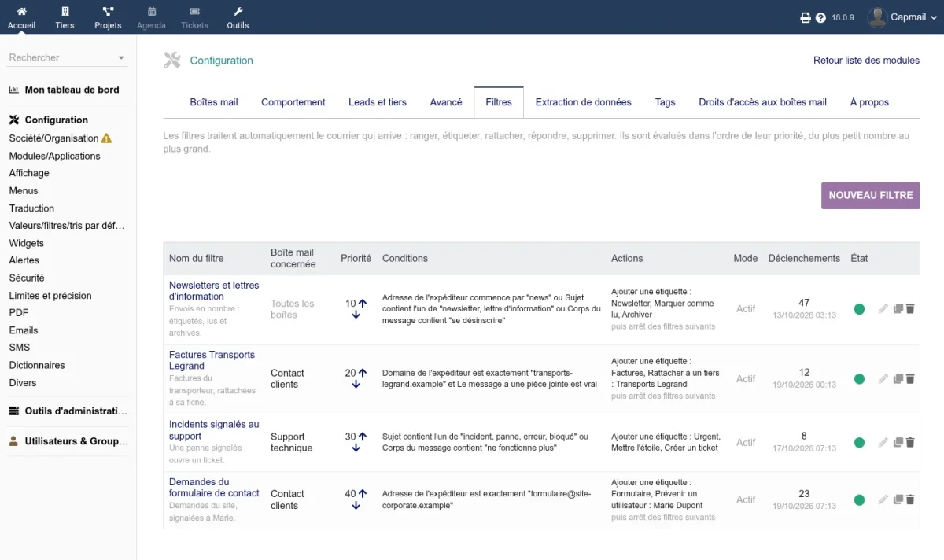
Task: Open the Rechercher search dropdown
Action: tap(67, 57)
